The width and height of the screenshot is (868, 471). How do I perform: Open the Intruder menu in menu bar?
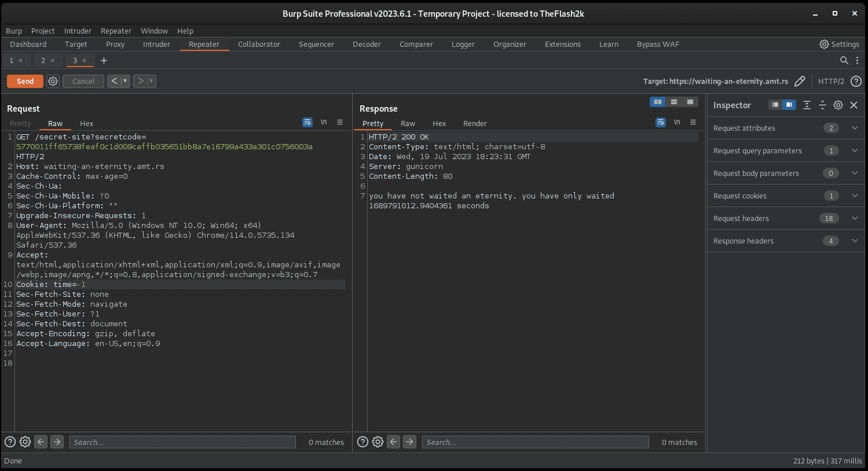point(78,31)
